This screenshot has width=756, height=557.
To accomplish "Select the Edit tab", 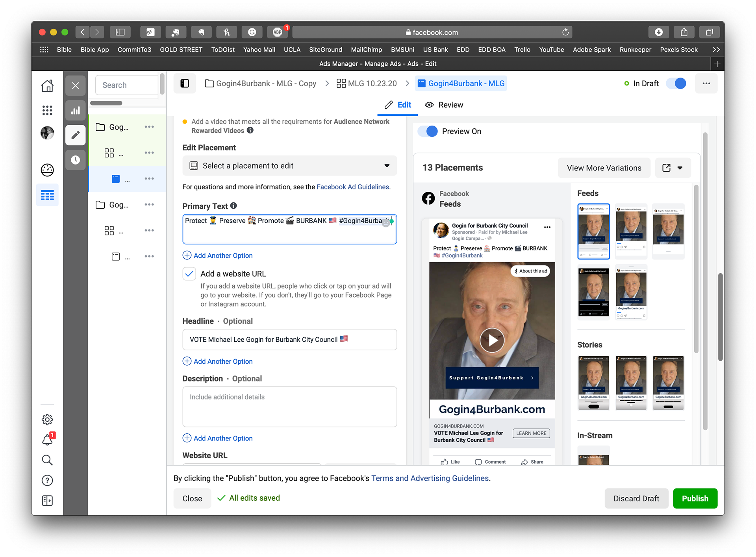I will 398,105.
